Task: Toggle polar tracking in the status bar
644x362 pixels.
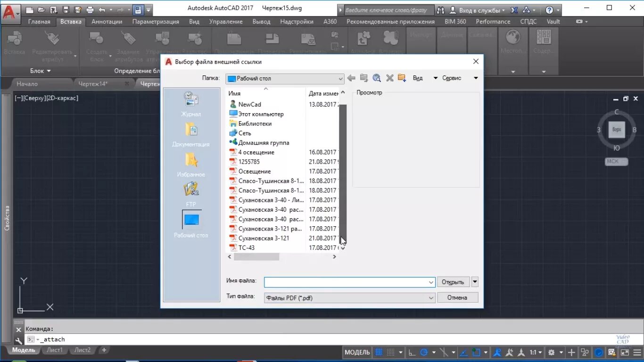Action: tap(424, 352)
